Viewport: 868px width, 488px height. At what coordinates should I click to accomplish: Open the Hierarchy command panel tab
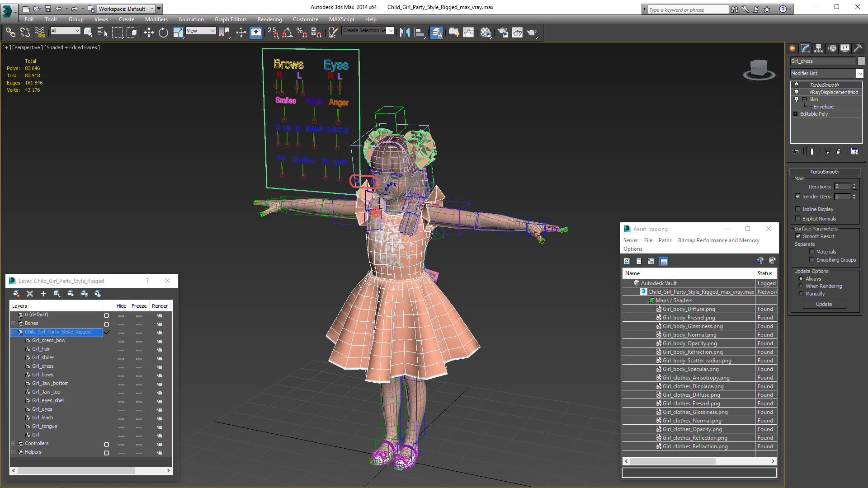(819, 48)
